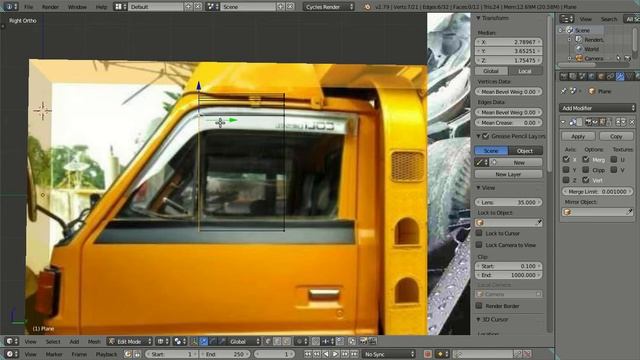Viewport: 640px width, 360px height.
Task: Switch to the Local transform button
Action: click(x=525, y=71)
